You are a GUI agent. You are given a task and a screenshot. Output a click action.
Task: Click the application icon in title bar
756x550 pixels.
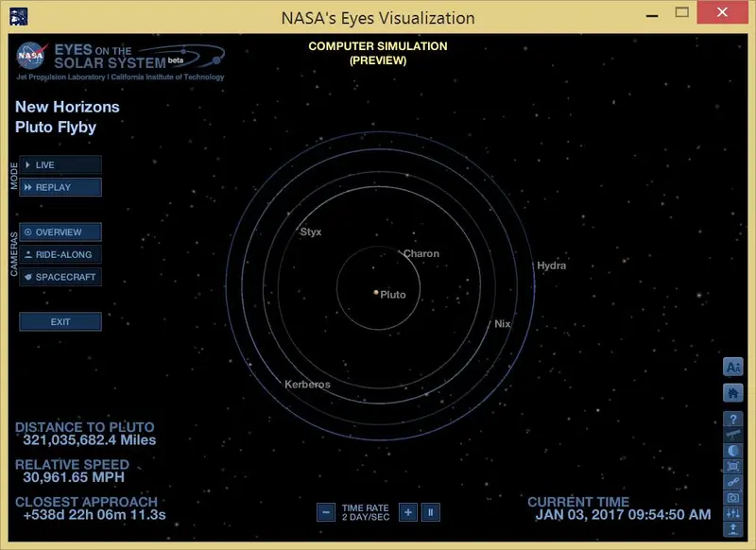pos(18,16)
